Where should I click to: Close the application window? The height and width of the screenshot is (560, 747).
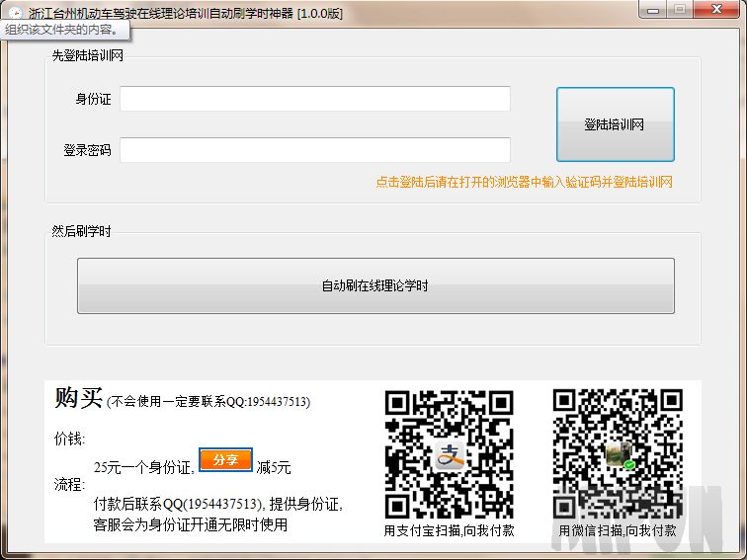[716, 10]
